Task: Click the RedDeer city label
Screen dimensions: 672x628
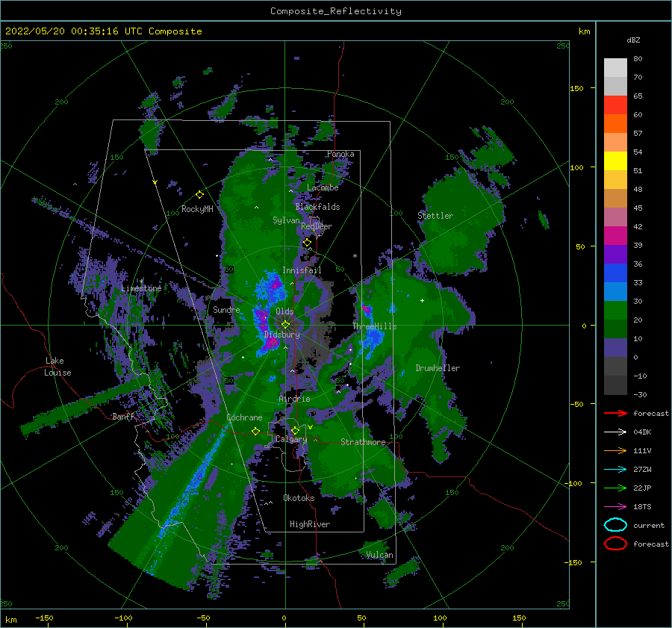Action: [x=317, y=226]
